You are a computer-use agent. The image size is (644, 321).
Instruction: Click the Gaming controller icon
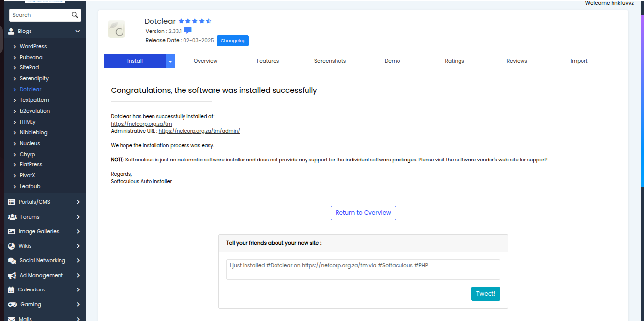coord(12,304)
